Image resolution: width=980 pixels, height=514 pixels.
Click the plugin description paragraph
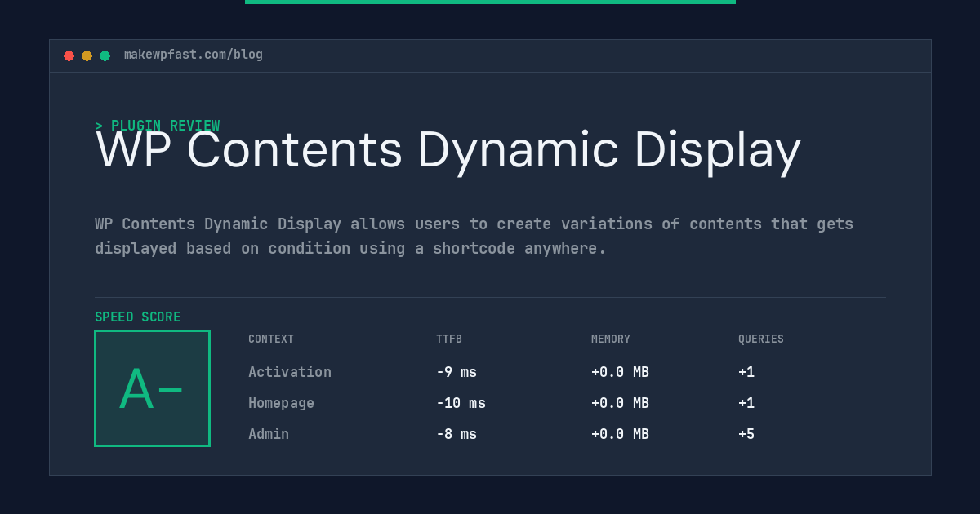coord(474,236)
